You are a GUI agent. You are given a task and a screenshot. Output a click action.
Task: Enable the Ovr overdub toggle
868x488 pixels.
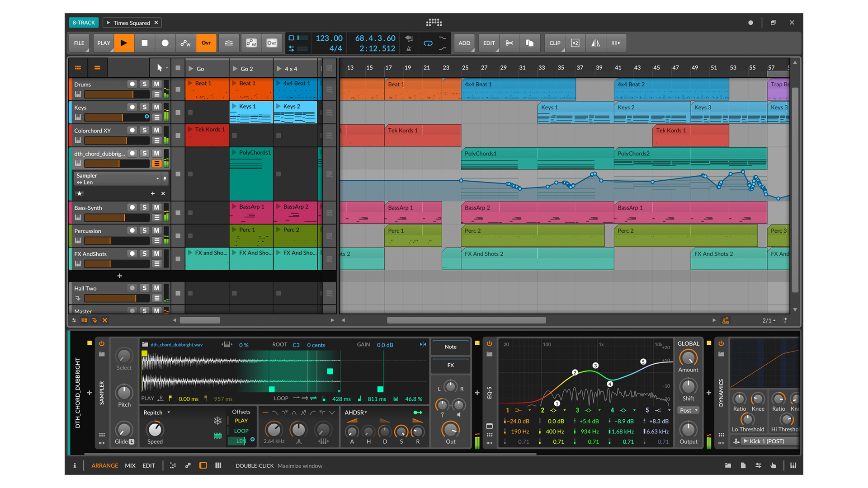(206, 43)
